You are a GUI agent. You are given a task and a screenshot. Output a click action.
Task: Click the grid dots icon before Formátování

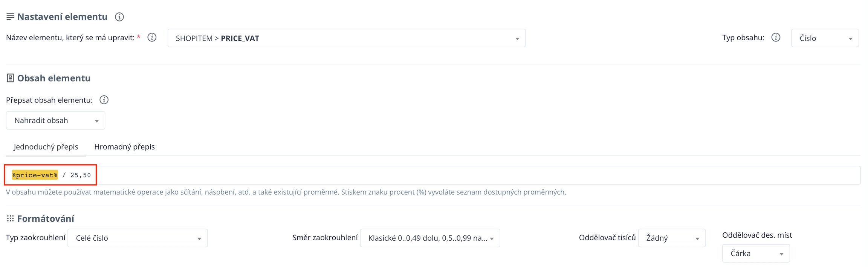pyautogui.click(x=10, y=218)
